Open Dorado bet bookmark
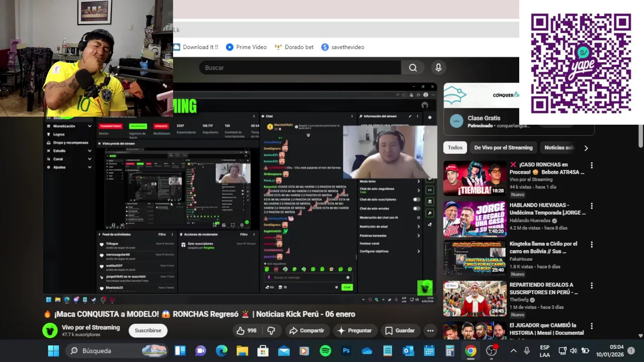644x362 pixels. pyautogui.click(x=294, y=47)
